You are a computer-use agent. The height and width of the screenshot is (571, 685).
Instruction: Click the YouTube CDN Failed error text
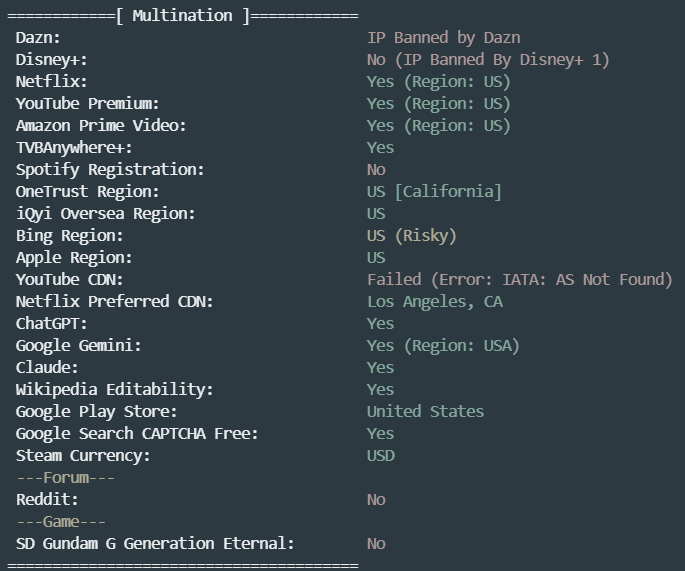520,280
